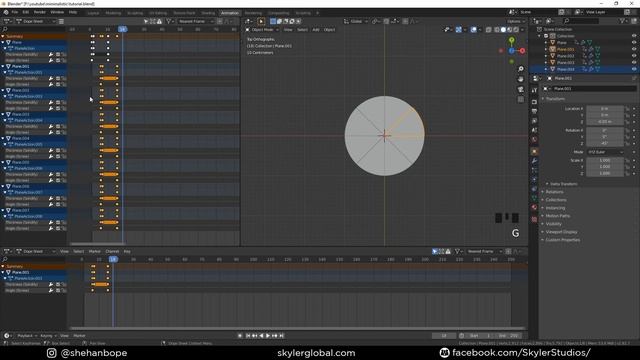Open the View Layer properties tab

pos(534,121)
